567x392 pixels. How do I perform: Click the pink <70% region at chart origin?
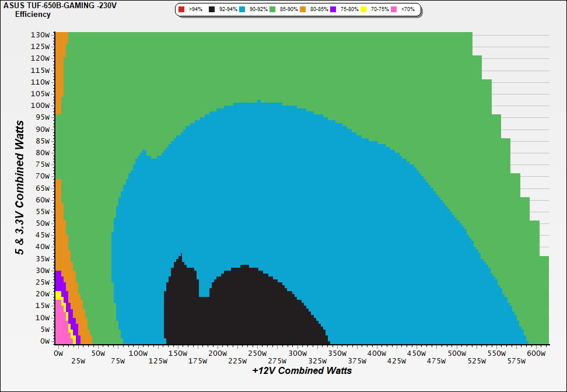pos(61,332)
